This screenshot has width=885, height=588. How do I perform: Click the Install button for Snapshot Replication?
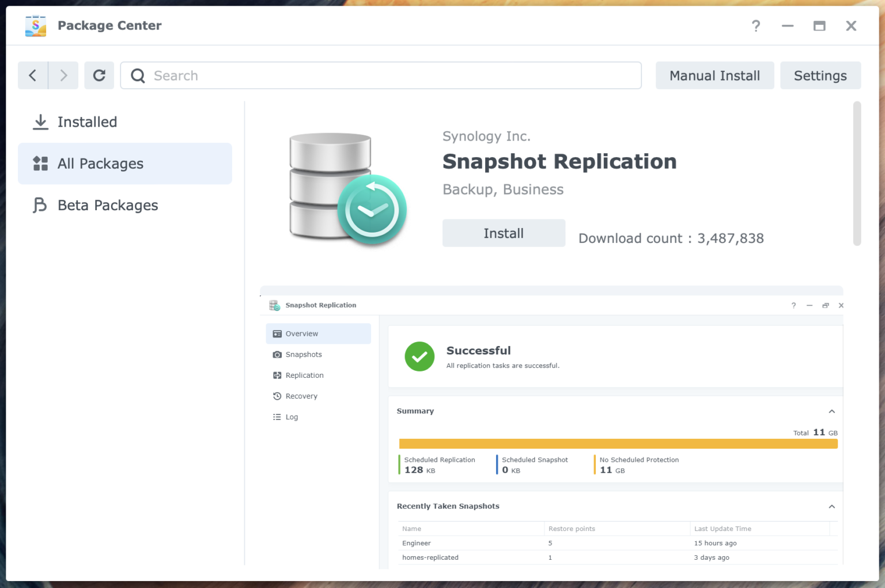[504, 233]
